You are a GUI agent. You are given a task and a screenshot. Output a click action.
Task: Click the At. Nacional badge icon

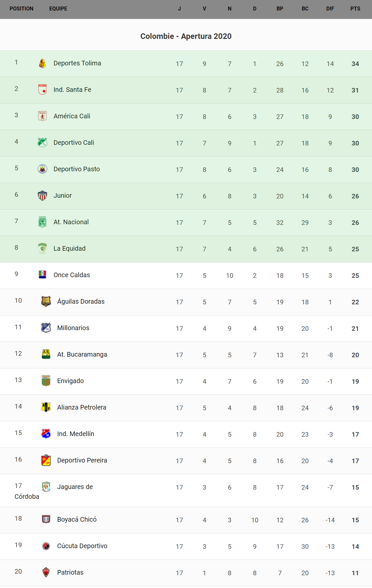pyautogui.click(x=42, y=222)
